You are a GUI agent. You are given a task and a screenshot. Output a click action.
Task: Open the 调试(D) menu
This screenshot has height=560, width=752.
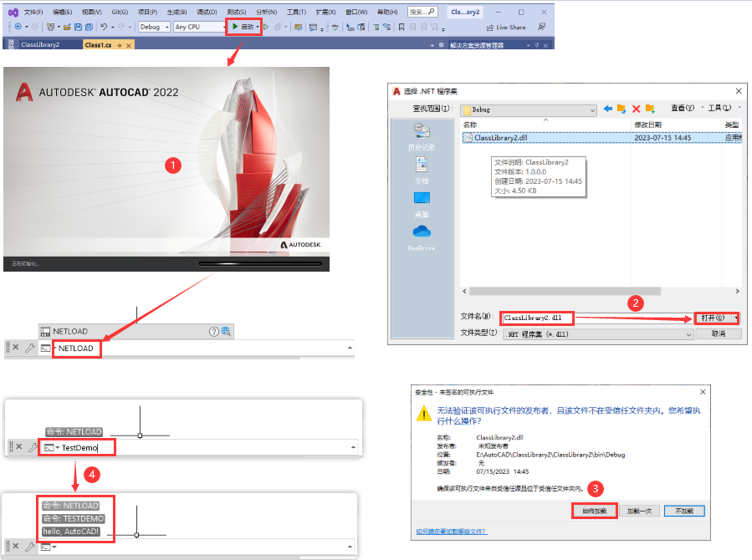[207, 12]
